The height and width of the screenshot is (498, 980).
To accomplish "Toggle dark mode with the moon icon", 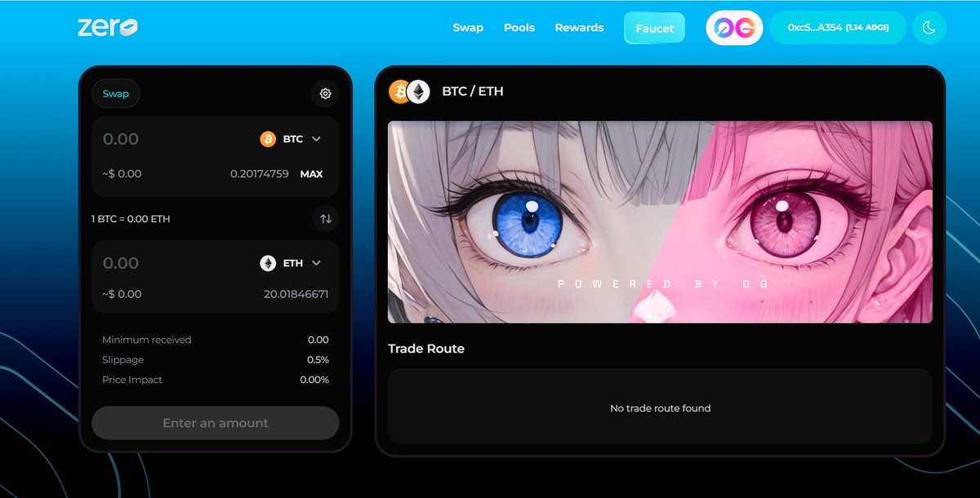I will [x=930, y=27].
